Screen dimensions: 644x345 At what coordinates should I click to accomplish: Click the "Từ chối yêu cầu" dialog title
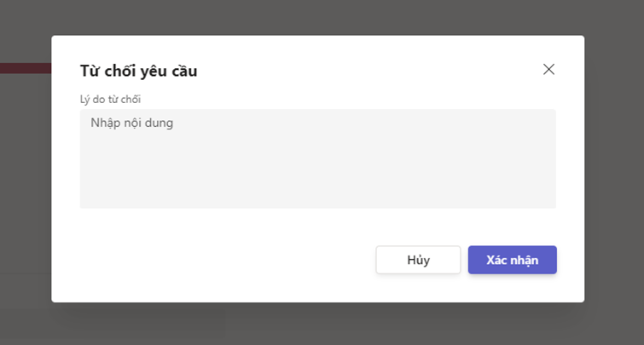pyautogui.click(x=138, y=71)
